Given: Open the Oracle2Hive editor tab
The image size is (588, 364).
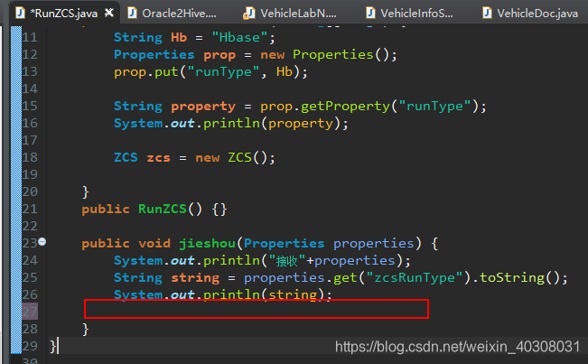Looking at the screenshot, I should 179,14.
